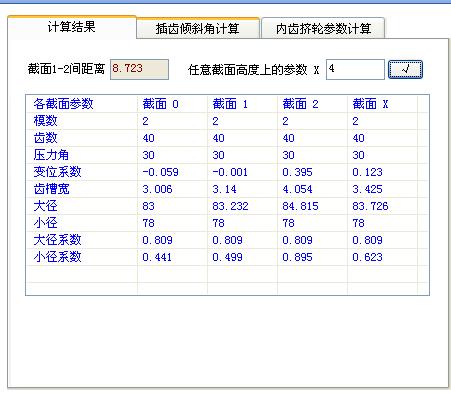
Task: Click the 变位系数 value -0.059
Action: 160,172
